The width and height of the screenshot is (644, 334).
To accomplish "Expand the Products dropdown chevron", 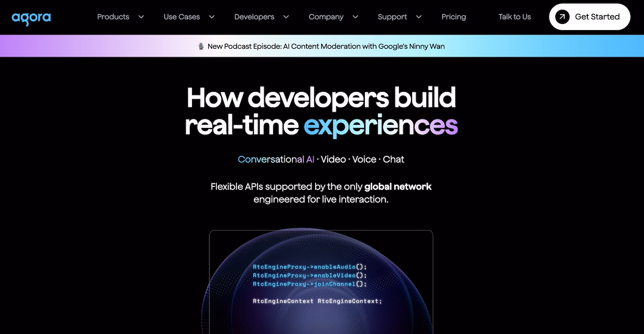I will 141,17.
